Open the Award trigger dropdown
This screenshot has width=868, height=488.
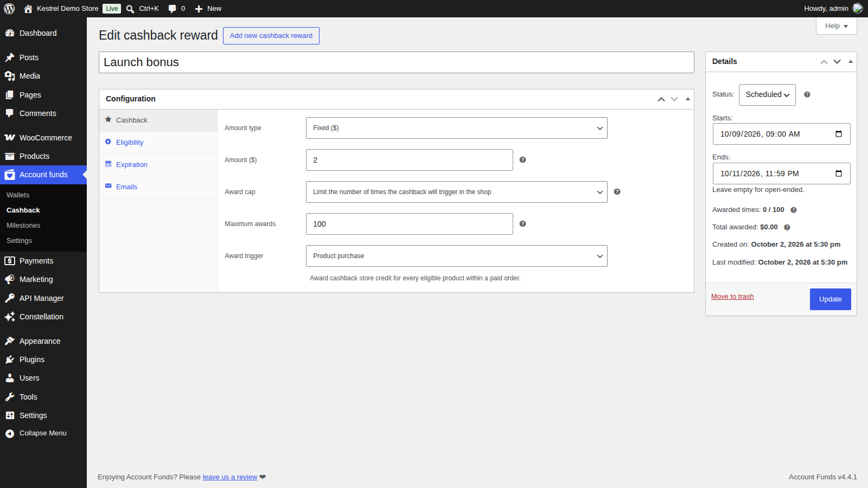457,256
